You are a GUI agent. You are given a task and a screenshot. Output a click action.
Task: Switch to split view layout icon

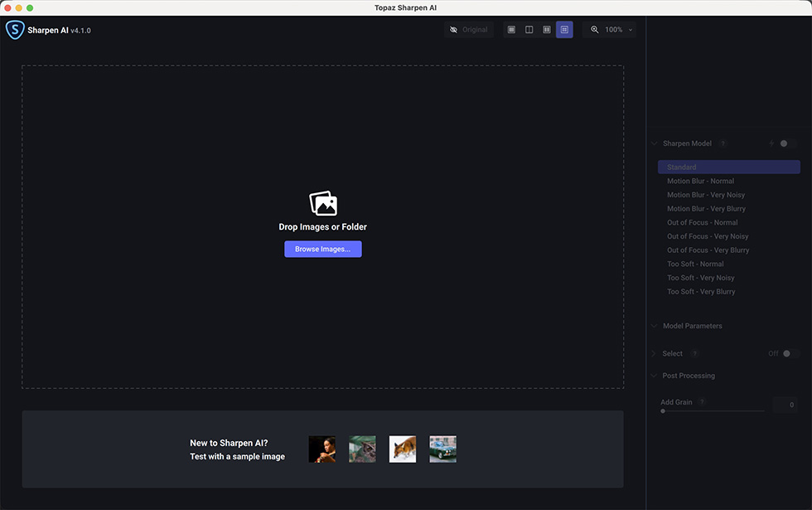[529, 30]
